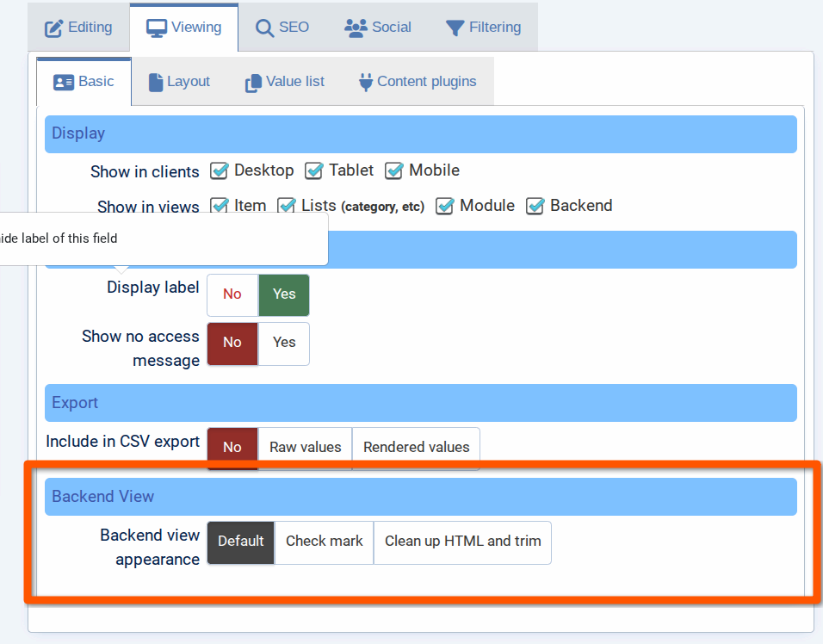823x644 pixels.
Task: Select Rendered values for CSV export
Action: click(416, 448)
